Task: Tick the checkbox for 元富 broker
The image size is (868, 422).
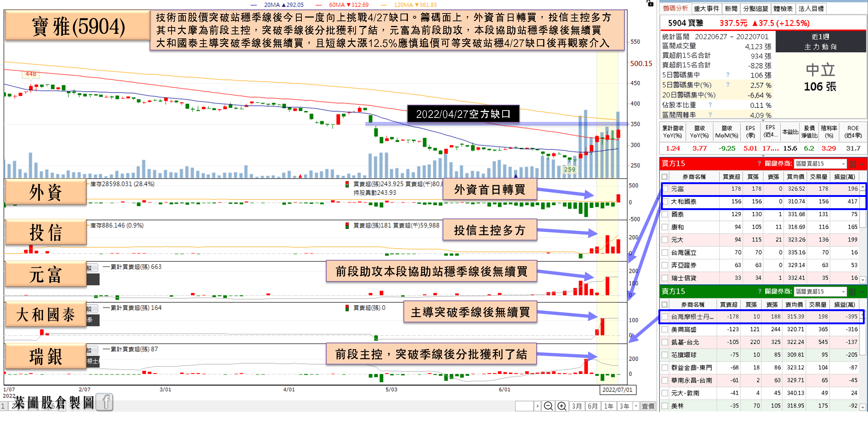Action: (665, 189)
